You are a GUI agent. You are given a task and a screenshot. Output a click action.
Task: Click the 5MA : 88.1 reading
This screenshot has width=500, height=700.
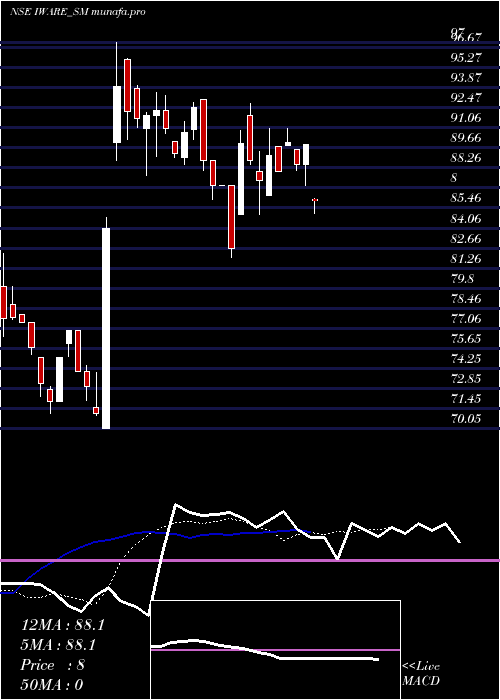click(x=58, y=645)
